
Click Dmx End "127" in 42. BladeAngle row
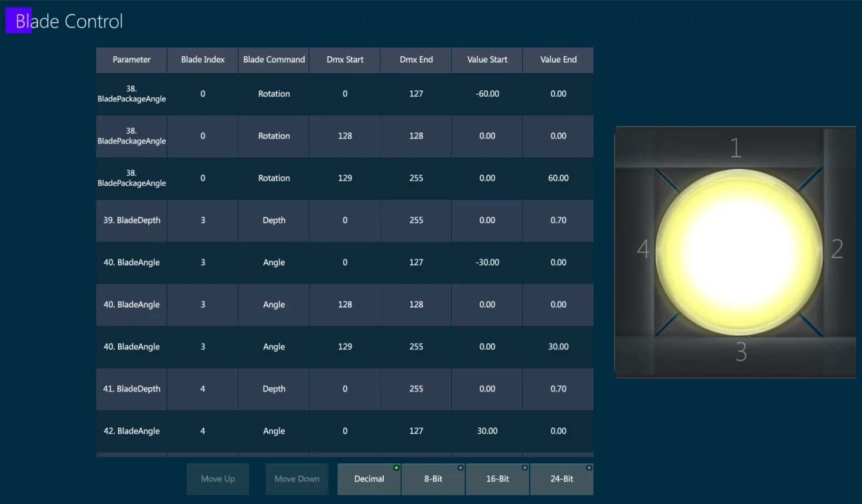coord(416,431)
